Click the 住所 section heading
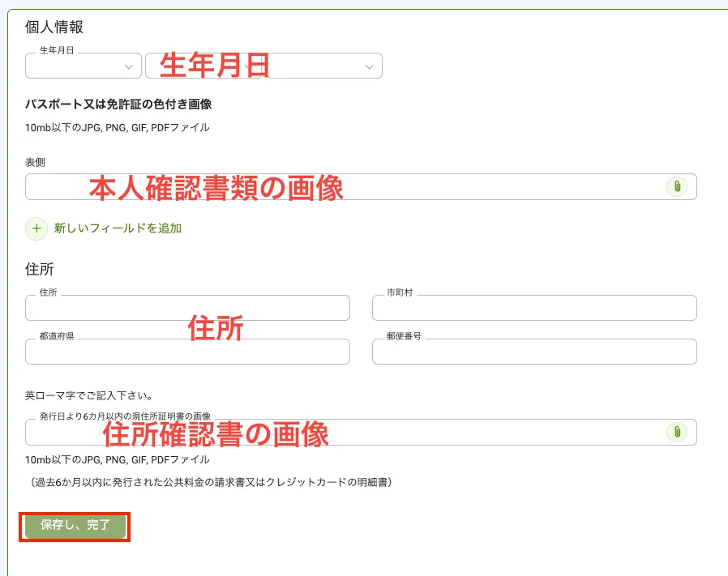The image size is (728, 576). [37, 268]
